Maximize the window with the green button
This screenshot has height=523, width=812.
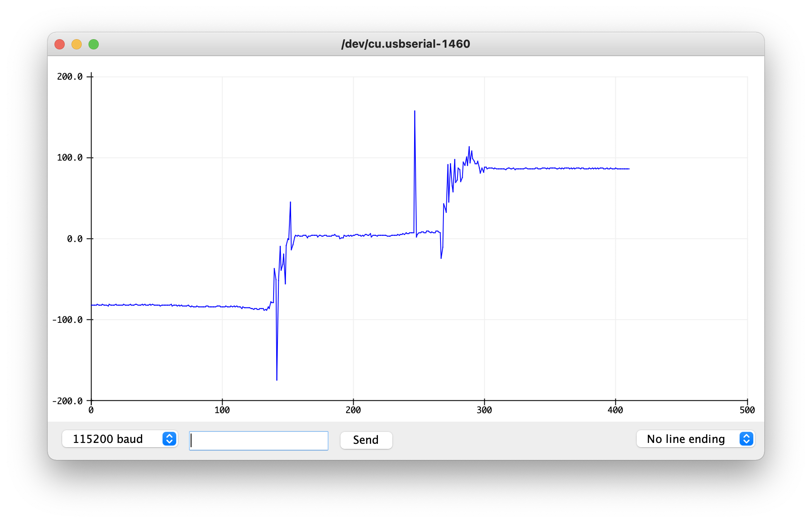point(94,44)
